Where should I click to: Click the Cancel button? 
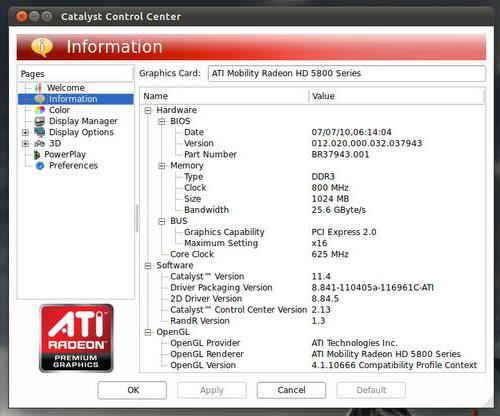point(291,390)
